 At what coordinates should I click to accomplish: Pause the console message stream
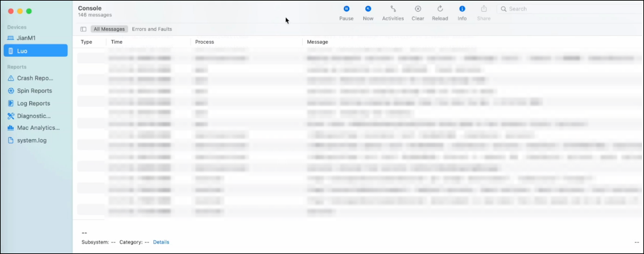pyautogui.click(x=346, y=13)
